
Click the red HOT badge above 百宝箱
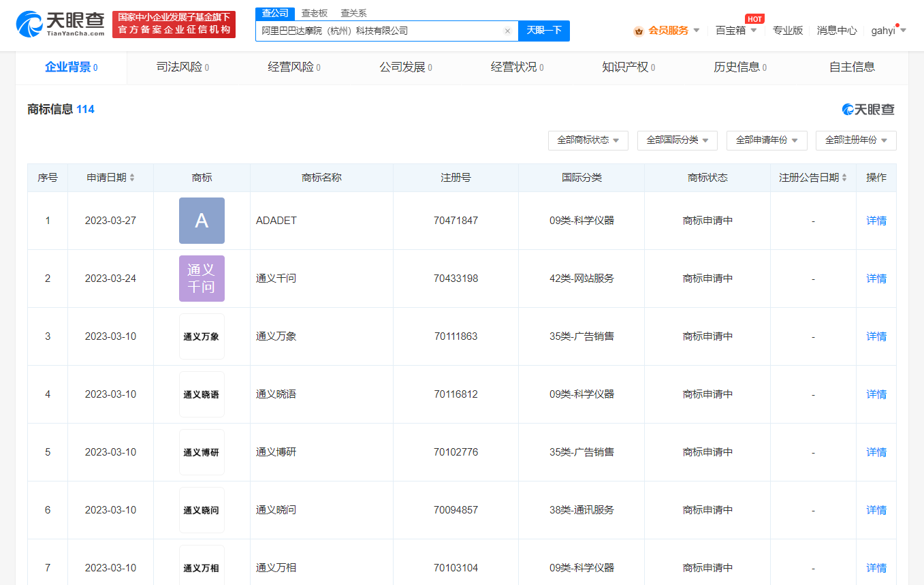pos(754,19)
